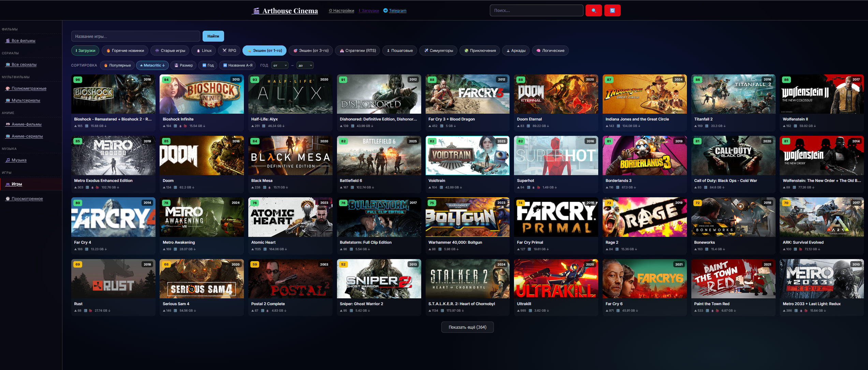Viewport: 868px width, 370px height.
Task: Click the red refresh button in header
Action: pyautogui.click(x=612, y=11)
